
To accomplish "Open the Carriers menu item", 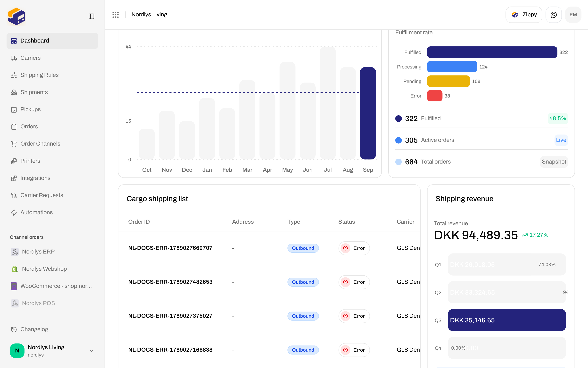I will (x=52, y=58).
